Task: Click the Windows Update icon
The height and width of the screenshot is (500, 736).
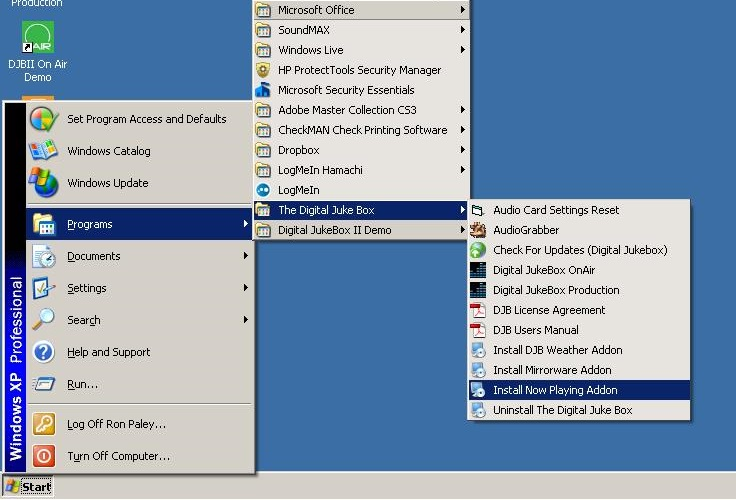Action: (44, 183)
